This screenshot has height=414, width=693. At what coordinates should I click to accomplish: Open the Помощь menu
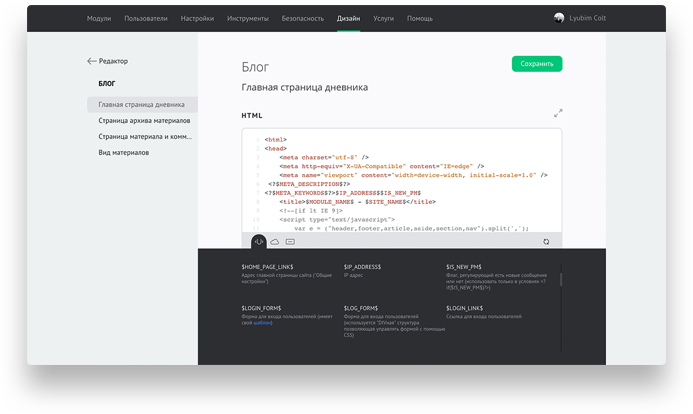[x=420, y=19]
